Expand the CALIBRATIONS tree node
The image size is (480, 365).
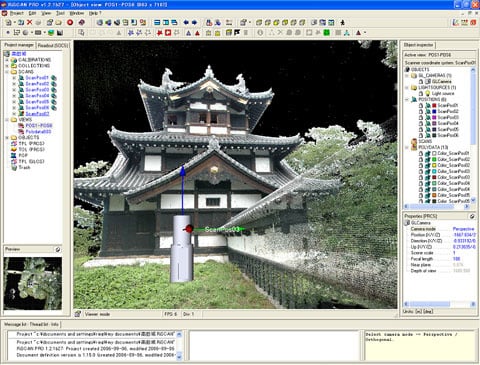pyautogui.click(x=7, y=60)
